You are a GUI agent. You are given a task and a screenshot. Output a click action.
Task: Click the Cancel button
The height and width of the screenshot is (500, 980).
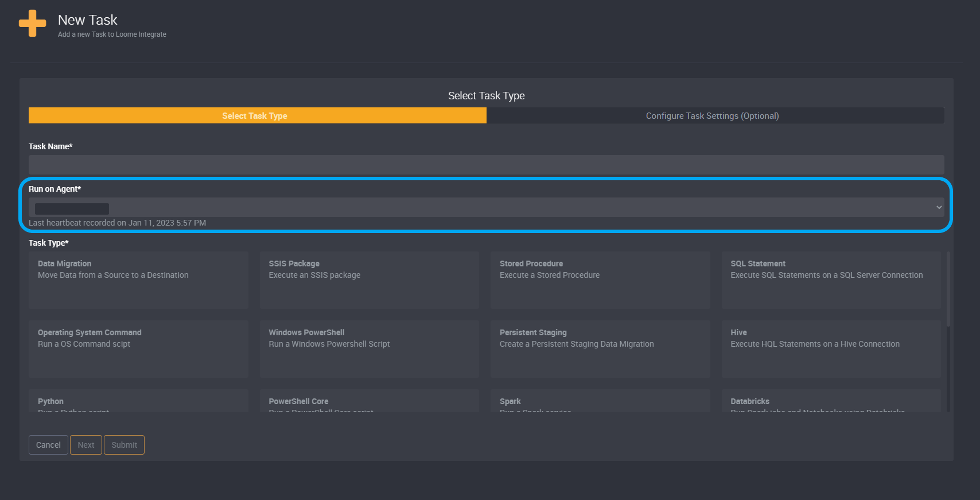48,445
